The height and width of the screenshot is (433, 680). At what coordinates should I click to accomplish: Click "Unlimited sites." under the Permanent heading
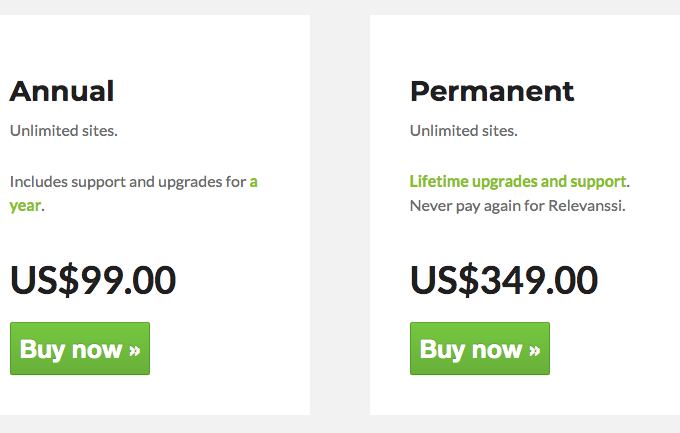[x=464, y=131]
